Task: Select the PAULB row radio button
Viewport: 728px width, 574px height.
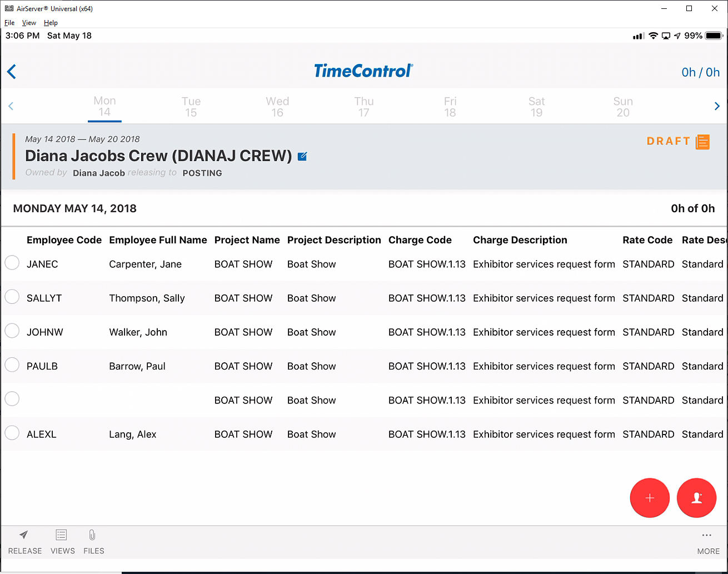Action: [12, 365]
